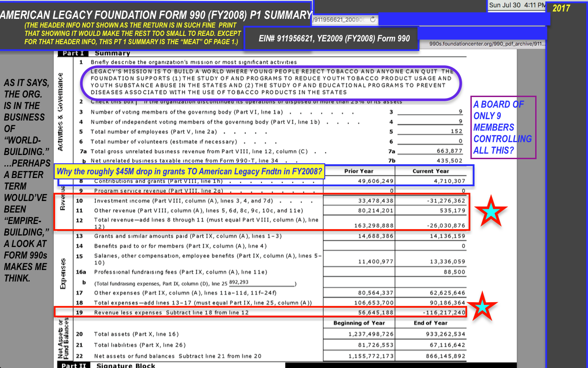Image resolution: width=588 pixels, height=368 pixels.
Task: Click the left-side 'World-building' commentary text
Action: [27, 180]
